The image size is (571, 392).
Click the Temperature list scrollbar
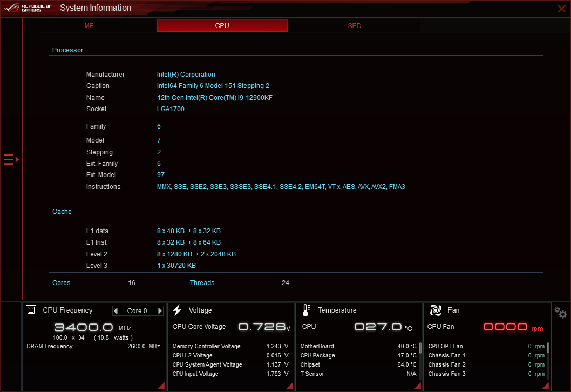tap(420, 348)
